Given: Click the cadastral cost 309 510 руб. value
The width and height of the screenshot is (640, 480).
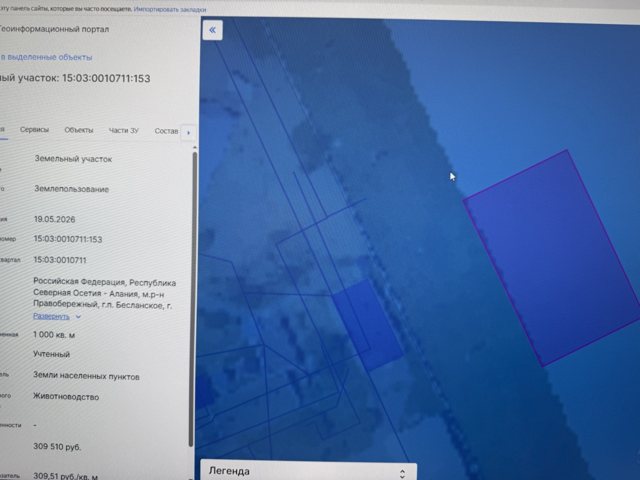Looking at the screenshot, I should (x=57, y=447).
